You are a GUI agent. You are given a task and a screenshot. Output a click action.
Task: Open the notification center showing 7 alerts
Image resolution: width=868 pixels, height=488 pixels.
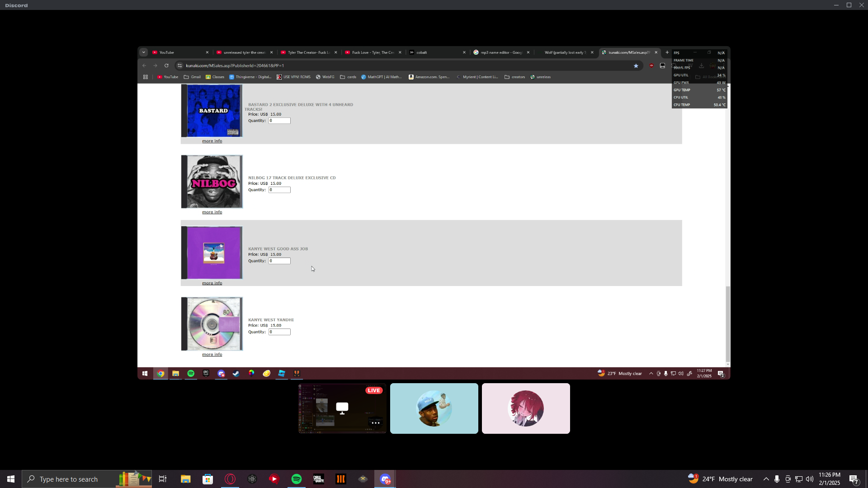click(x=854, y=479)
